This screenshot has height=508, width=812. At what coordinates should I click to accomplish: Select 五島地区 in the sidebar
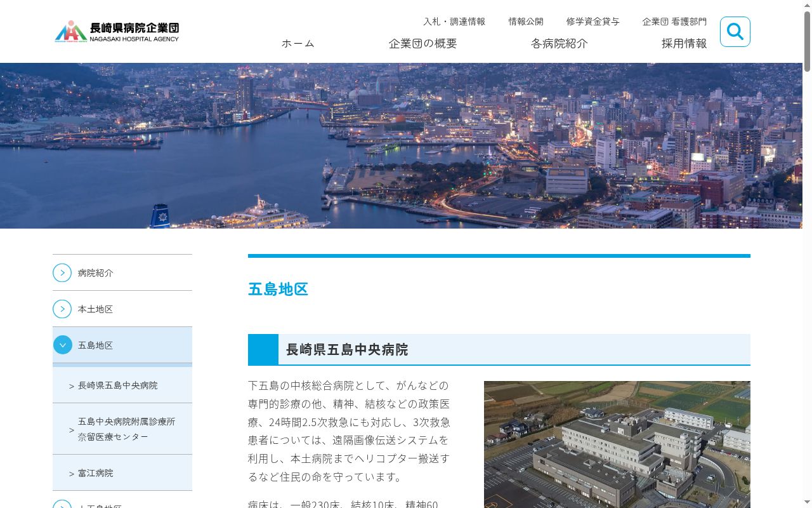122,345
